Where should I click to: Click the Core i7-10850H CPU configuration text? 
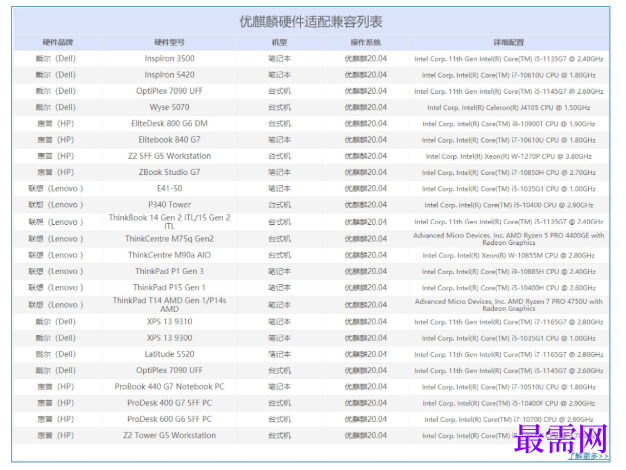[x=509, y=173]
